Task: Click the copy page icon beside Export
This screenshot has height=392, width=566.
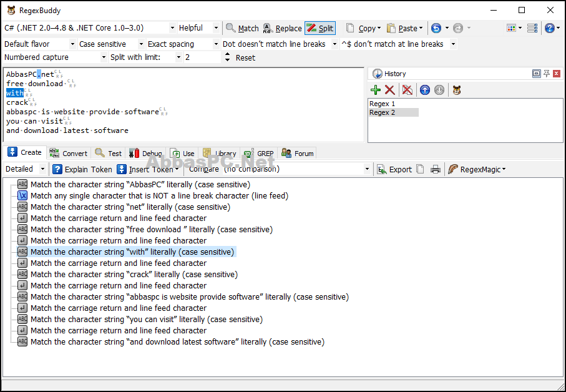Action: point(420,169)
